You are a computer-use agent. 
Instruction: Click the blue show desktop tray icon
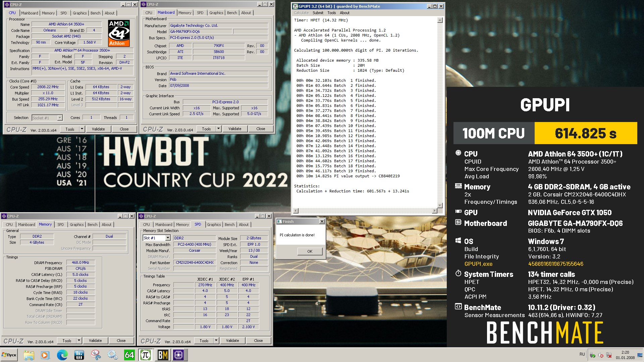pyautogui.click(x=640, y=355)
